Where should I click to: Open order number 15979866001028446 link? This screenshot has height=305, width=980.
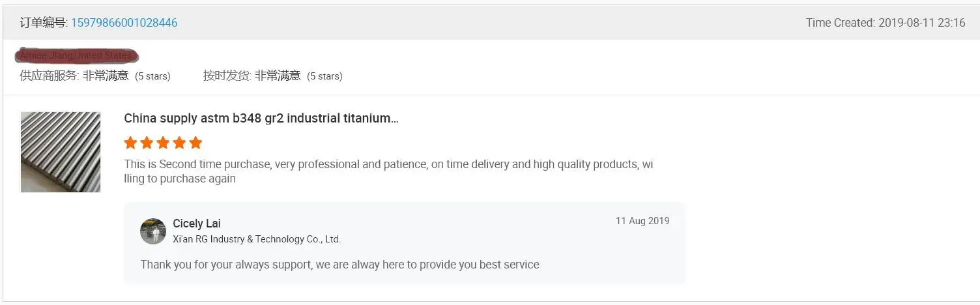click(124, 23)
